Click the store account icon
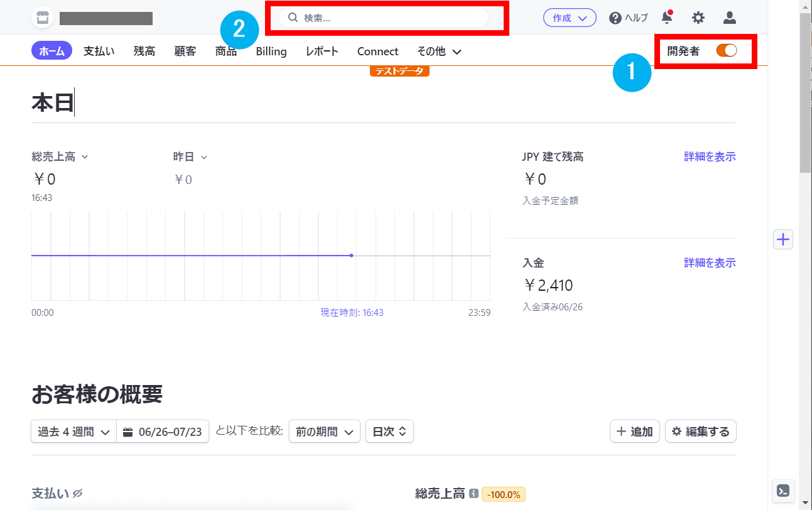 (42, 18)
